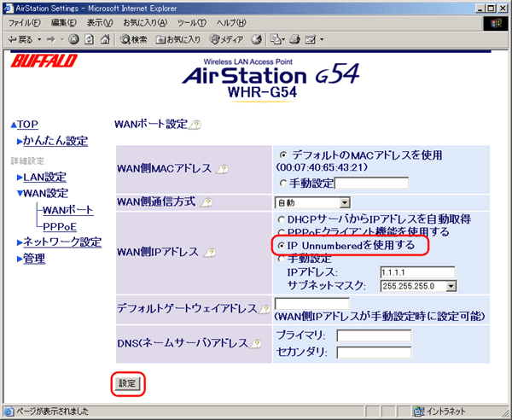Click the デフォルトゲートウェイアドレス input field
The height and width of the screenshot is (420, 512).
[x=312, y=303]
